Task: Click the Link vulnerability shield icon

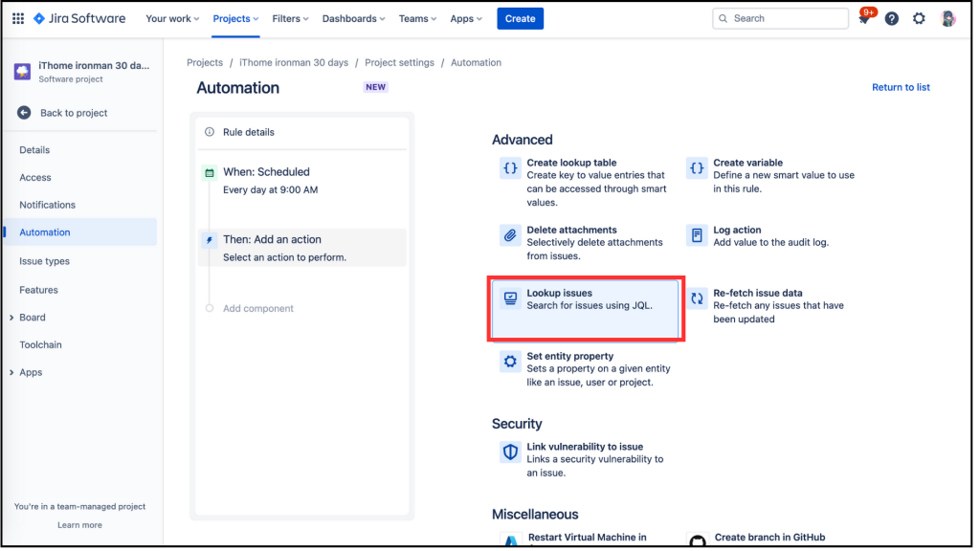Action: [511, 452]
